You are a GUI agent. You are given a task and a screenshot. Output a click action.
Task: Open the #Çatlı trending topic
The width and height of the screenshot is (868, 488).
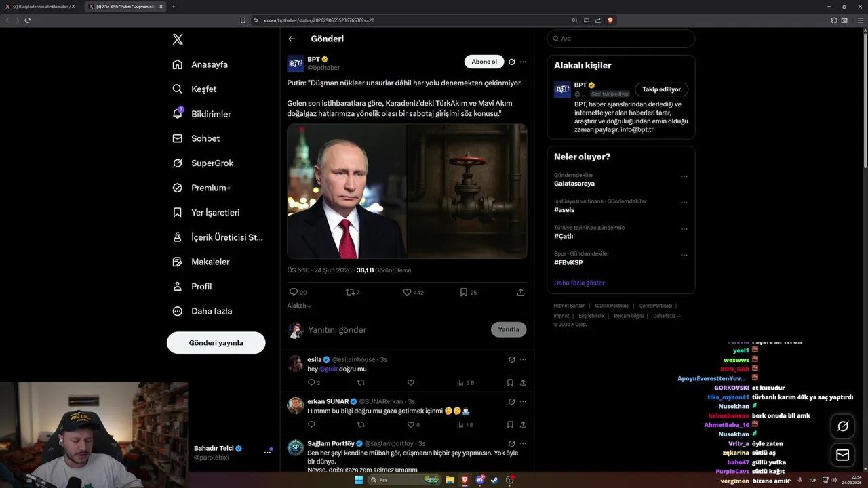click(x=564, y=236)
